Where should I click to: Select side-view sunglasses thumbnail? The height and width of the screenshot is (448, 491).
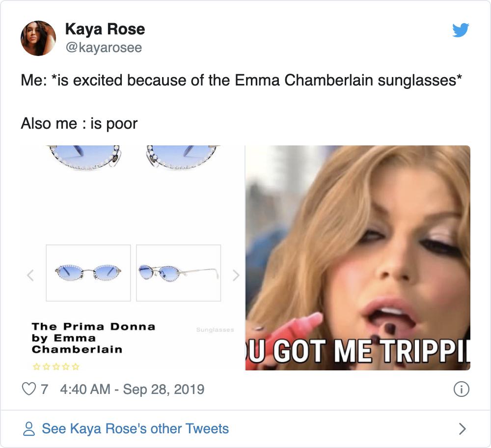[179, 273]
